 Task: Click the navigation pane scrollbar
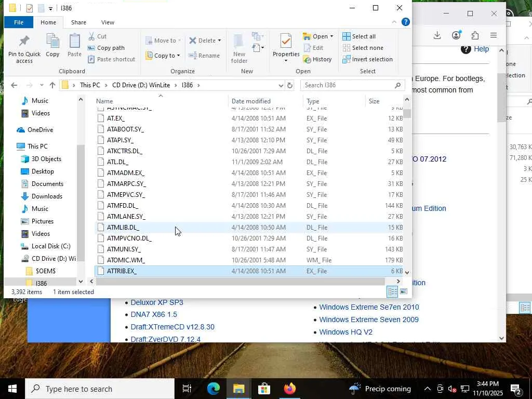(x=81, y=203)
